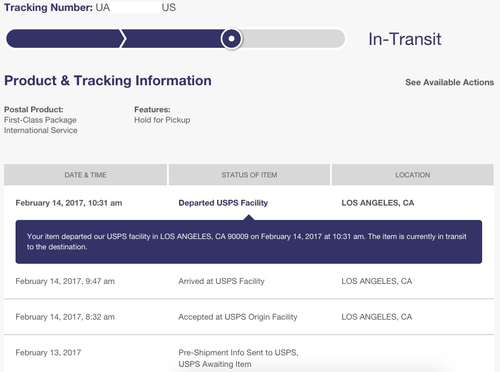The width and height of the screenshot is (500, 372).
Task: Collapse the tooltip pointer above departure details
Action: pyautogui.click(x=249, y=218)
